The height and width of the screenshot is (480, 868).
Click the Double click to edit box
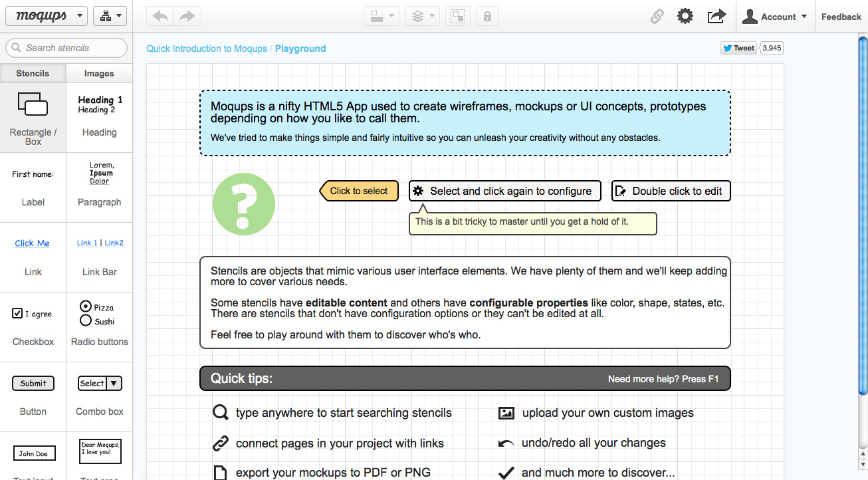pyautogui.click(x=671, y=191)
